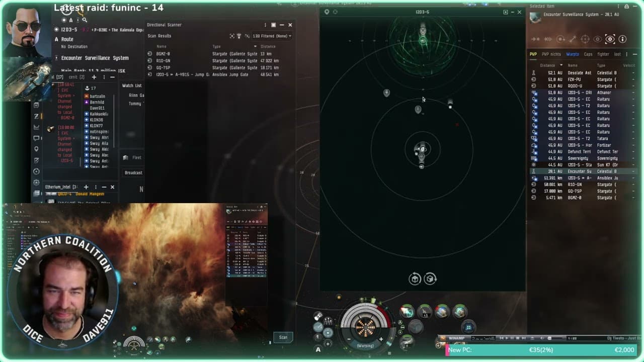Viewport: 644px width, 362px height.
Task: Decrease ship speed with the minus button
Action: coord(348,339)
